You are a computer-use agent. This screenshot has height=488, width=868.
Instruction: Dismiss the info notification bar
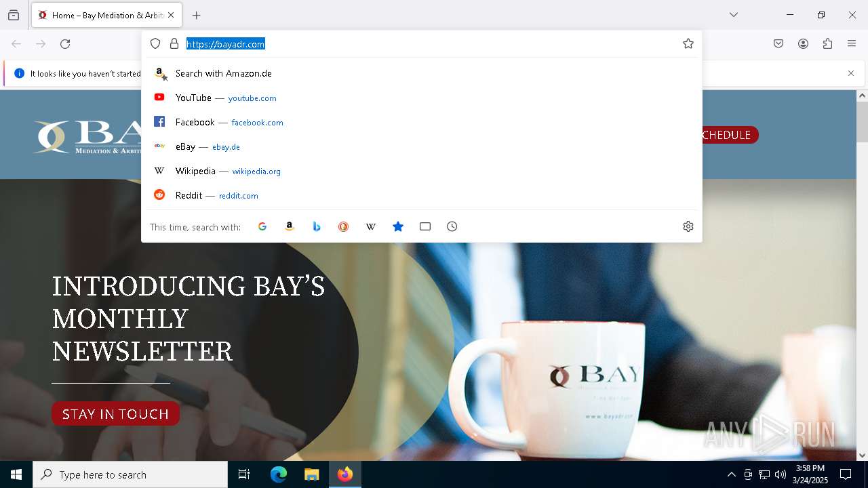[x=851, y=73]
